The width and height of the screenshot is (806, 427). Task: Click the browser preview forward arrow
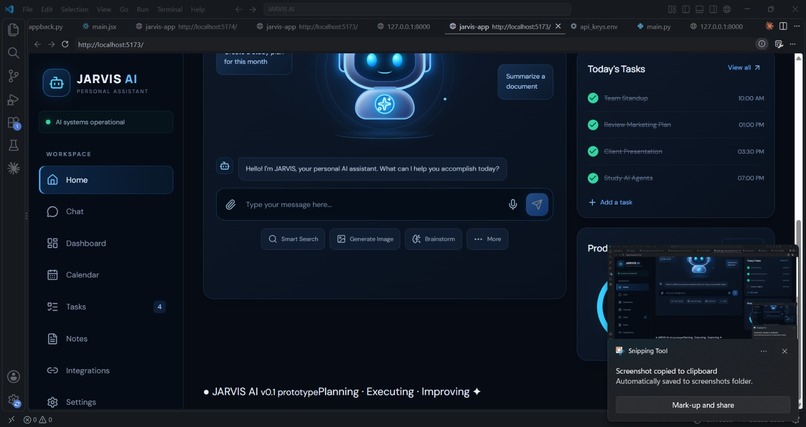tap(51, 45)
